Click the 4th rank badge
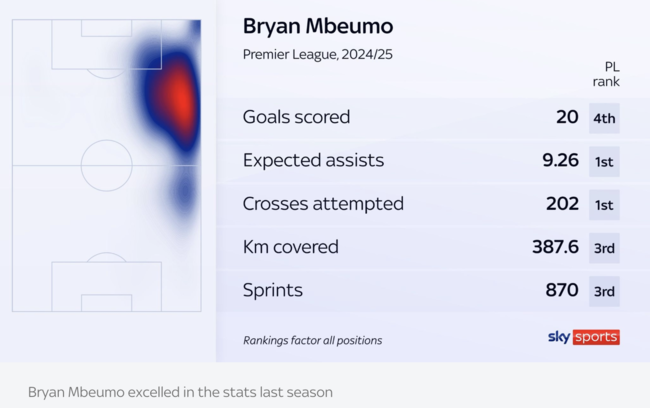 [604, 119]
